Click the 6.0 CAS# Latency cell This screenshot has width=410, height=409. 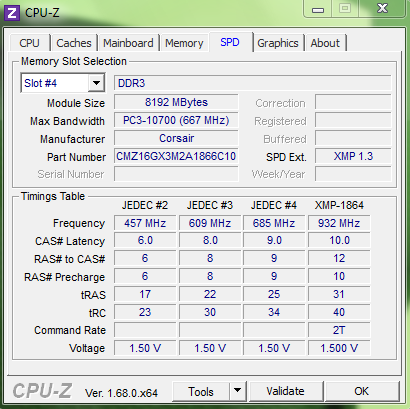[145, 240]
